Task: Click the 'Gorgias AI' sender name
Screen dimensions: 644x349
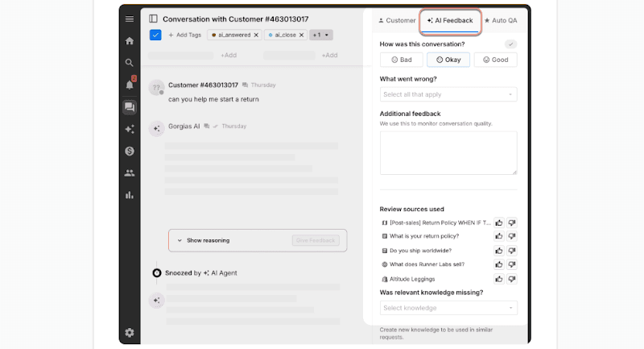Action: pos(184,127)
